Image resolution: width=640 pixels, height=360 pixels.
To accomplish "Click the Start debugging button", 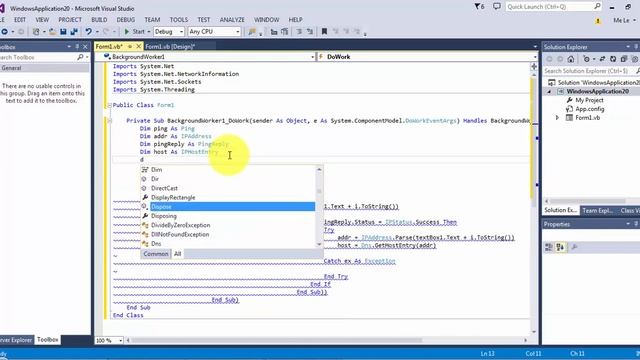I will (134, 31).
